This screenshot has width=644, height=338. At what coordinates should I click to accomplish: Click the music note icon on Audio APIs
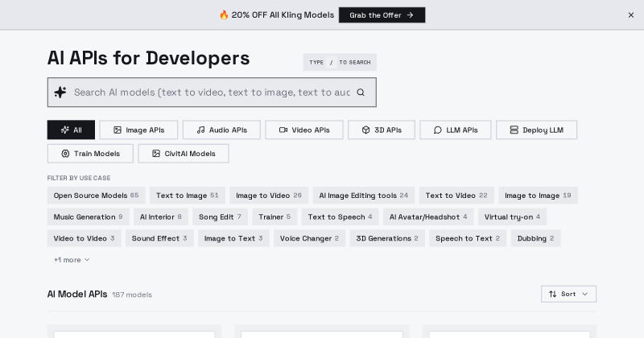[x=200, y=130]
